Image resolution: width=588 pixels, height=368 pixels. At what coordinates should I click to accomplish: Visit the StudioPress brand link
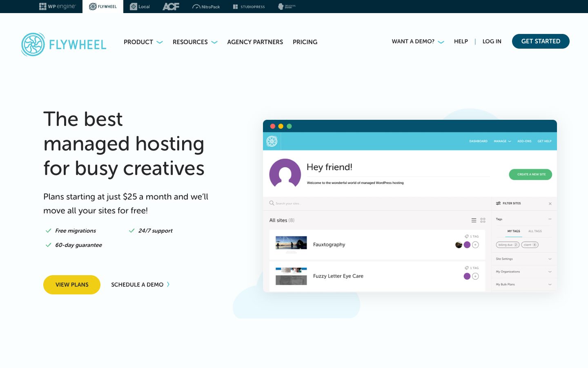click(x=249, y=7)
